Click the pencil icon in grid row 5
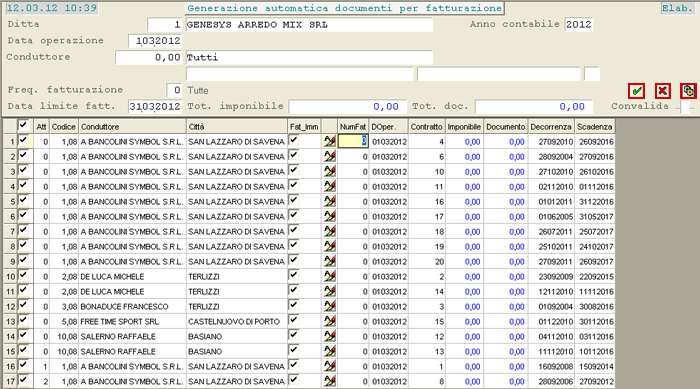Viewport: 700px width, 389px height. click(329, 201)
